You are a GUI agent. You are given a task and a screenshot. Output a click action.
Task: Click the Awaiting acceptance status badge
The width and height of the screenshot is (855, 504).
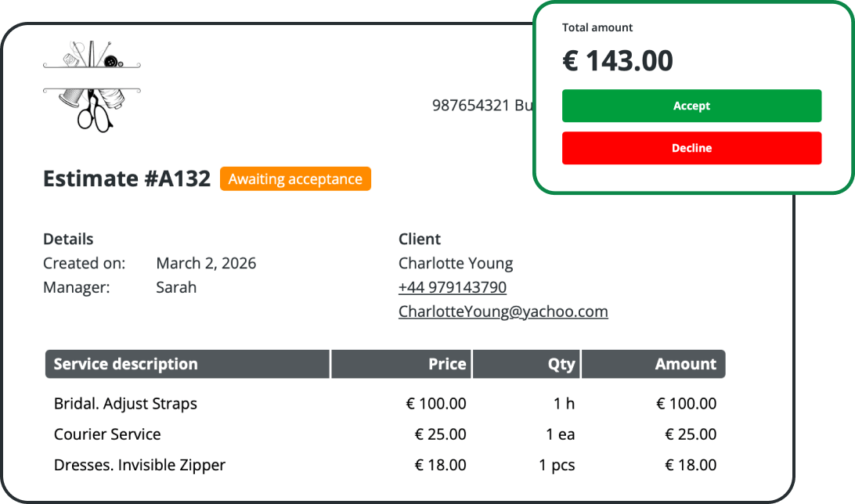coord(295,179)
